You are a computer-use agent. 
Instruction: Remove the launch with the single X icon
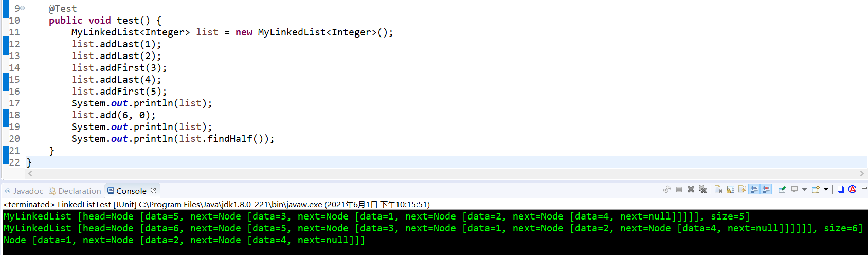pos(691,189)
